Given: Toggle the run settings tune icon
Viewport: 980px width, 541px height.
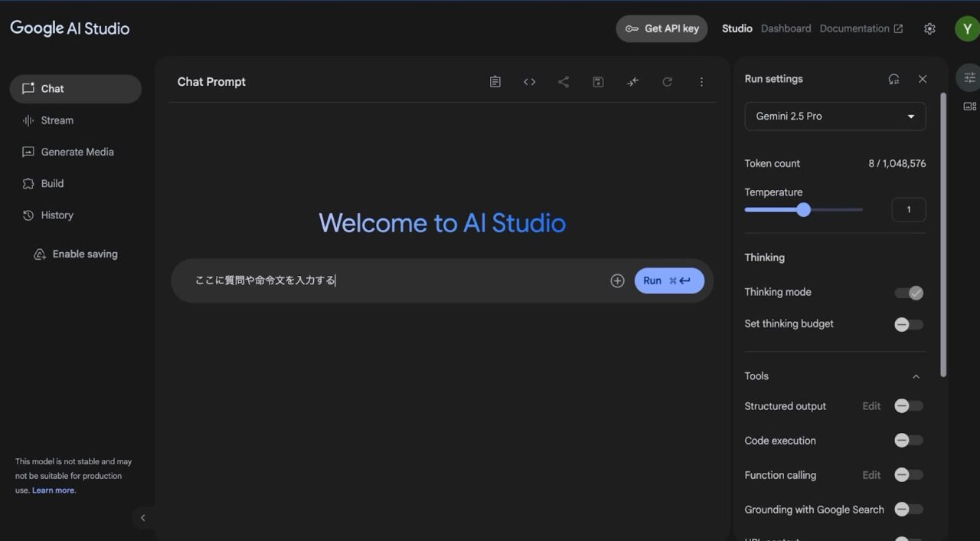Looking at the screenshot, I should click(x=970, y=77).
